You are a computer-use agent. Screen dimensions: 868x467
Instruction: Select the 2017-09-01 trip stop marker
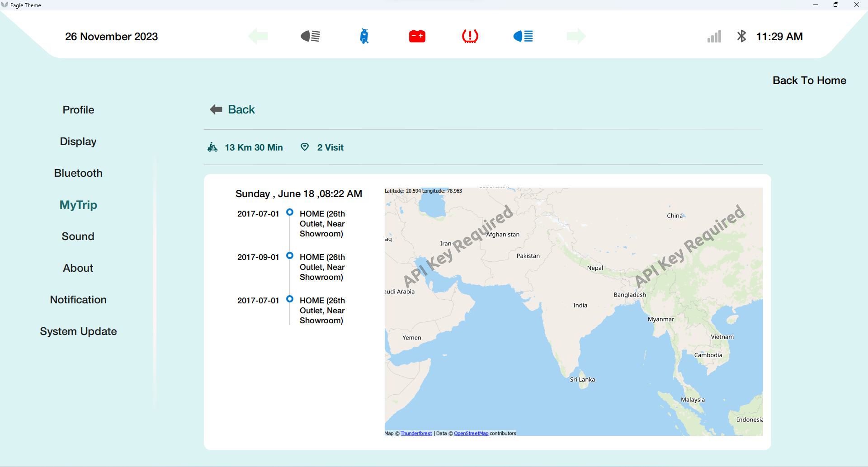(290, 255)
